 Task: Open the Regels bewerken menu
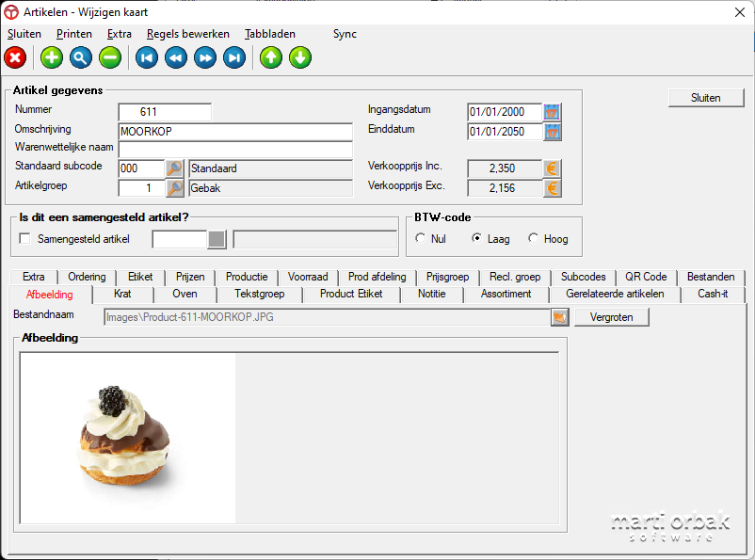click(x=187, y=34)
